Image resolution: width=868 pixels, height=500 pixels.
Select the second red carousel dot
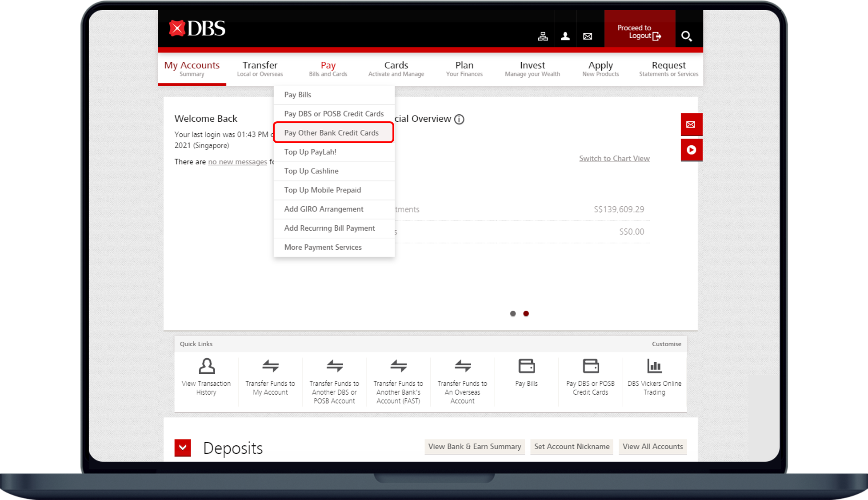point(526,314)
